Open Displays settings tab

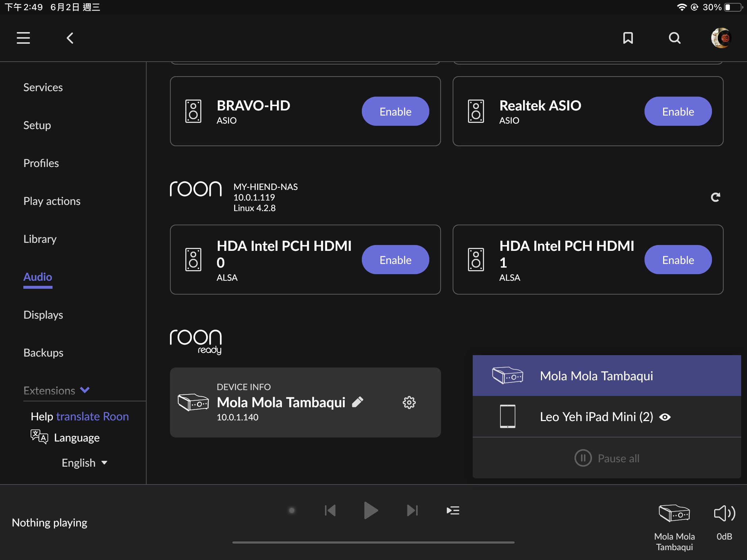coord(43,315)
